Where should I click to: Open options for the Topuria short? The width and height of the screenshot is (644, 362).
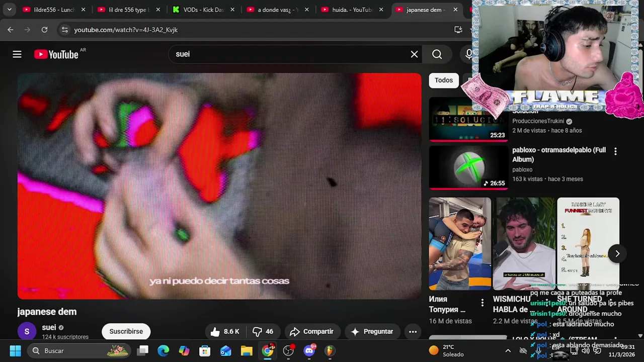[482, 303]
